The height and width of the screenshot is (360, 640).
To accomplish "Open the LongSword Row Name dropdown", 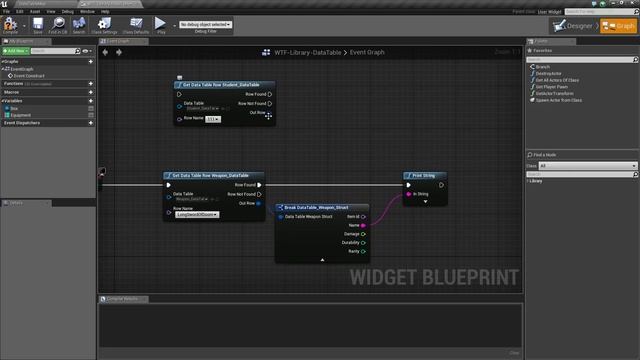I will tap(197, 215).
